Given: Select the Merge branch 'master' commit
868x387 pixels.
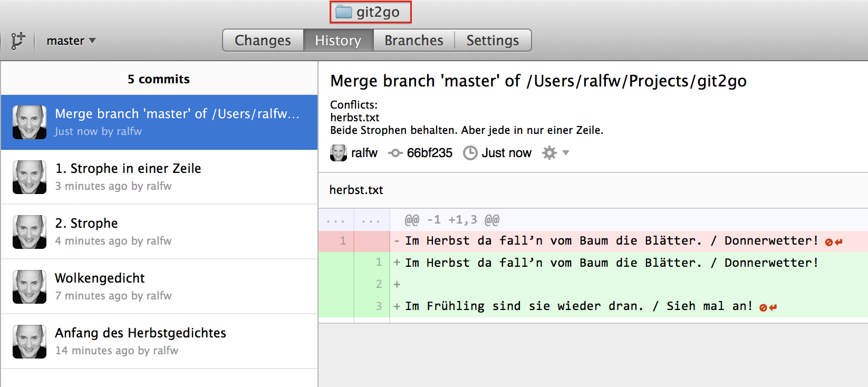Looking at the screenshot, I should (159, 122).
